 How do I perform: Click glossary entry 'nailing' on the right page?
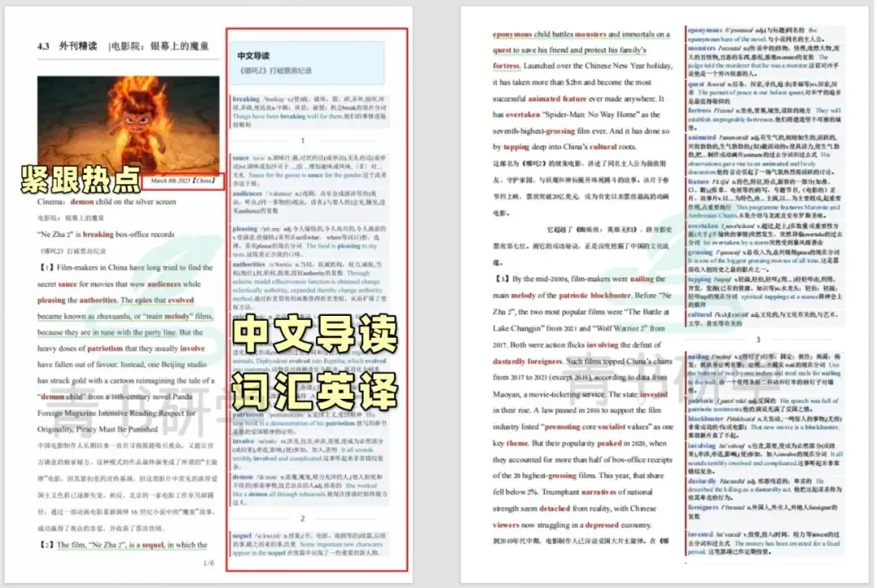coord(698,357)
